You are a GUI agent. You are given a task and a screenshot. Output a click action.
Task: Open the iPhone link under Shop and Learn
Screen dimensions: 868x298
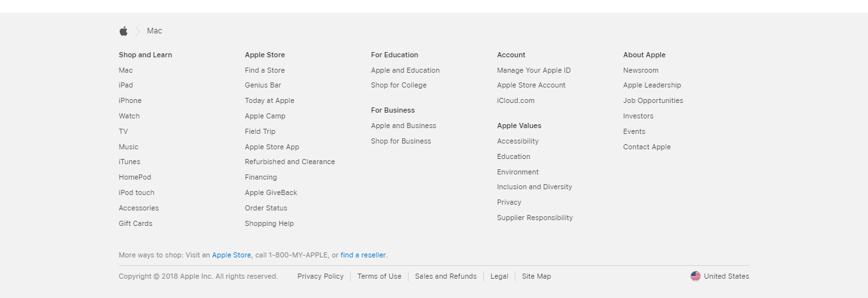tap(130, 100)
